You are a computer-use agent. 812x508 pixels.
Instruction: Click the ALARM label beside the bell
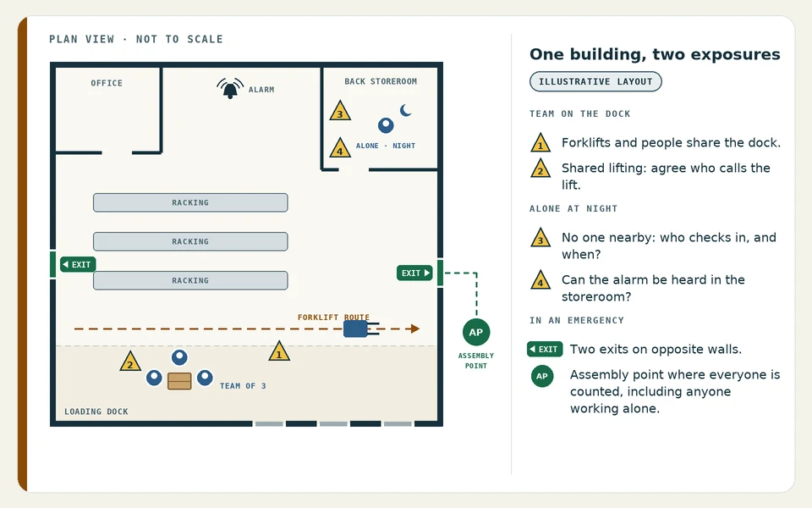(261, 90)
